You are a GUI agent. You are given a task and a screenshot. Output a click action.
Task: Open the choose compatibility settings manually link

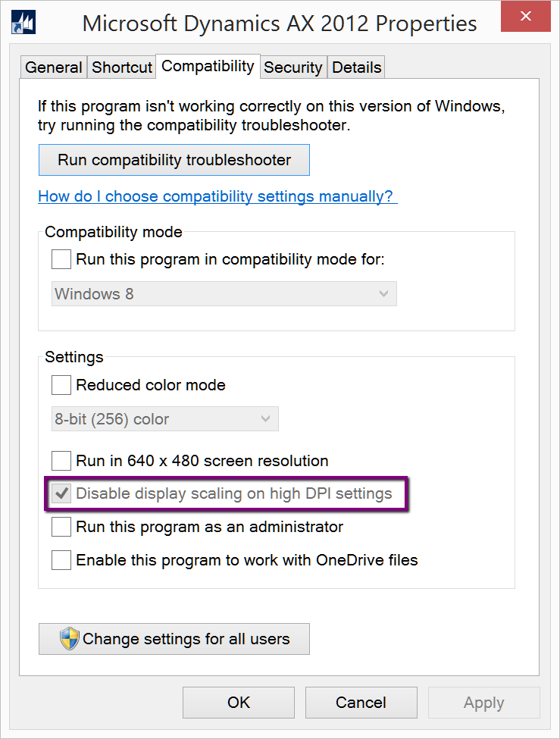[217, 196]
